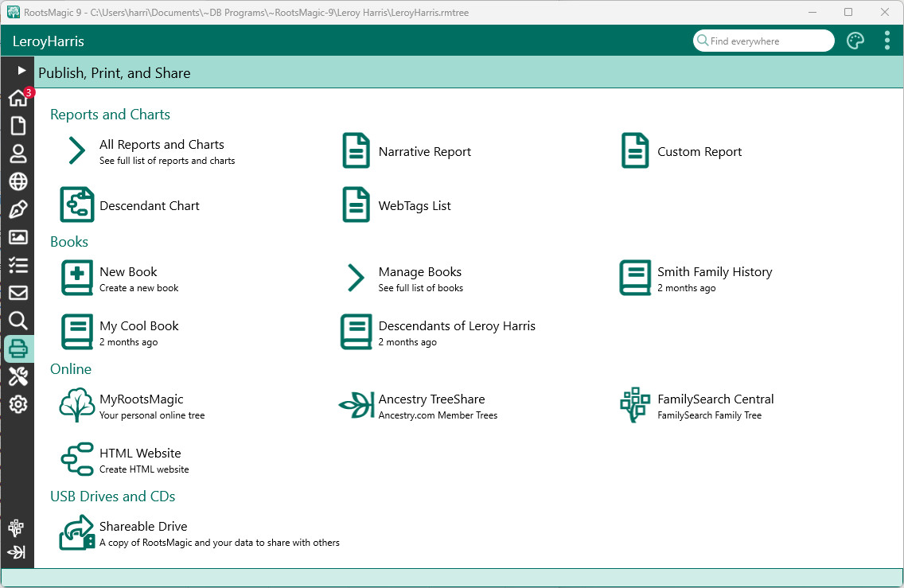Viewport: 904px width, 588px height.
Task: Open Manage Books full list
Action: point(419,278)
